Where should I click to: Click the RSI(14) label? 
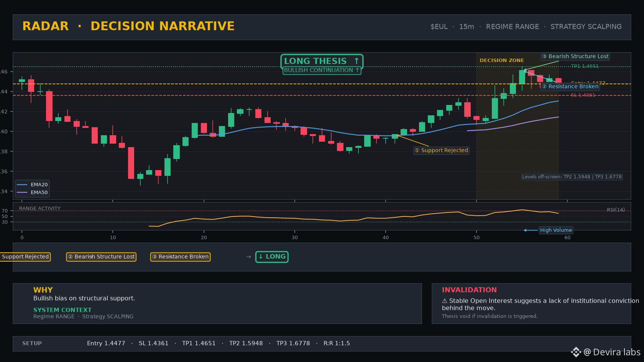[x=616, y=210]
